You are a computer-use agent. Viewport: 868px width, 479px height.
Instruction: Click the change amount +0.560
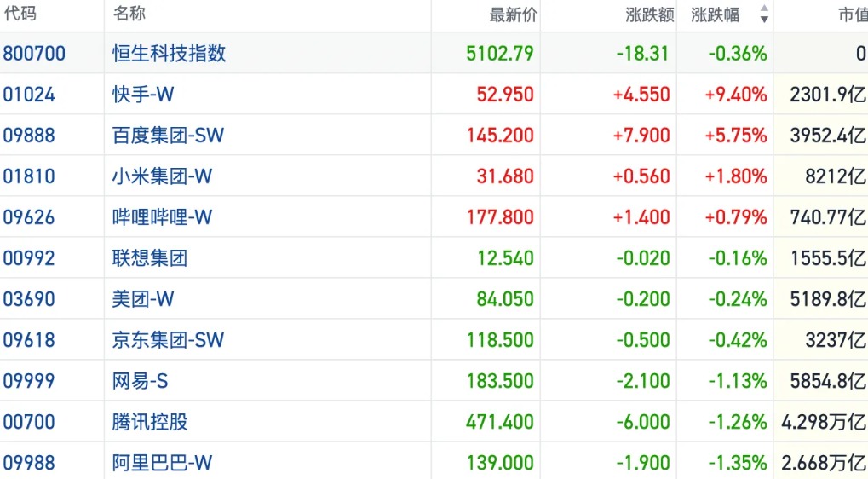coord(641,176)
